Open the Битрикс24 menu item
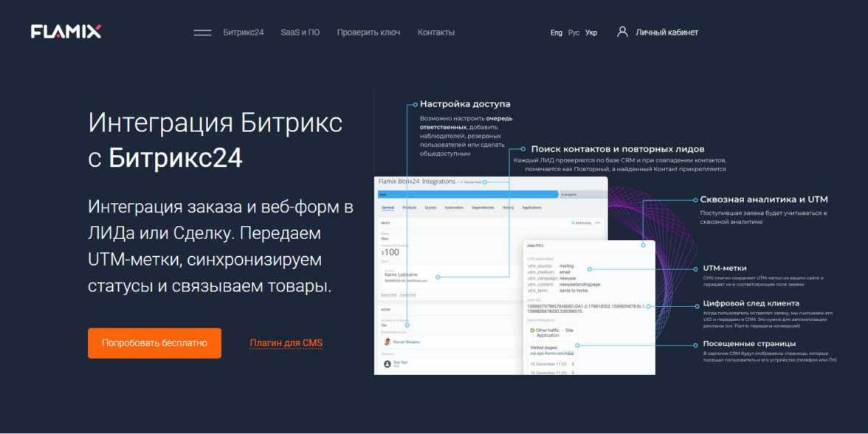This screenshot has height=434, width=868. pyautogui.click(x=244, y=32)
